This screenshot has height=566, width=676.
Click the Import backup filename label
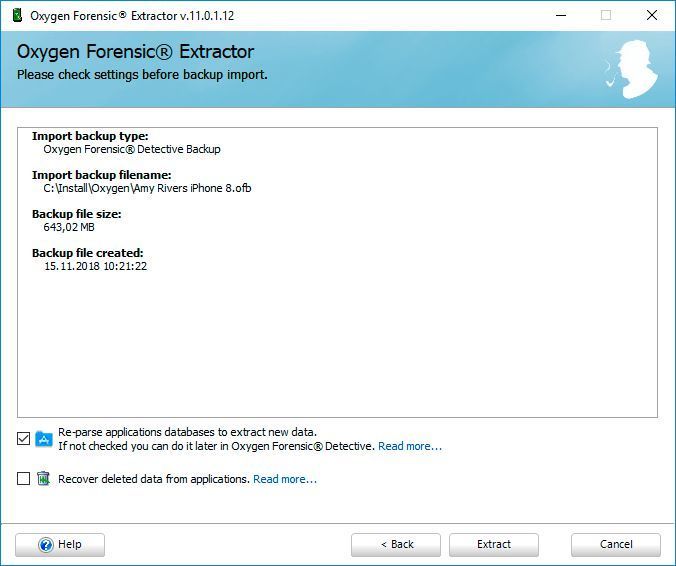102,175
